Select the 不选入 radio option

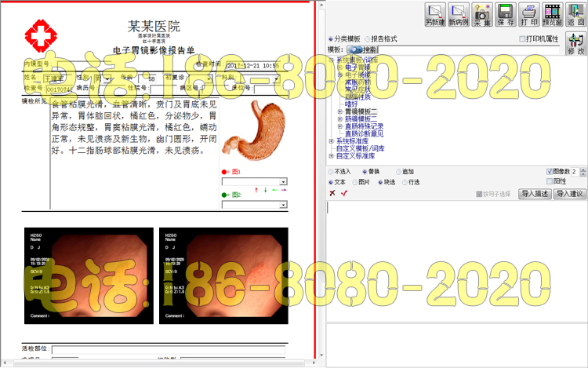click(x=331, y=172)
